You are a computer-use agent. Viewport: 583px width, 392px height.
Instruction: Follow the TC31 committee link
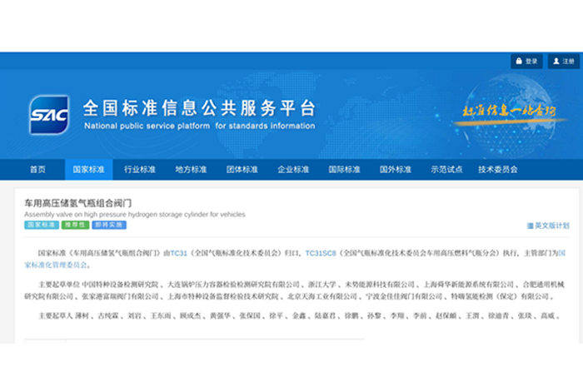[179, 253]
